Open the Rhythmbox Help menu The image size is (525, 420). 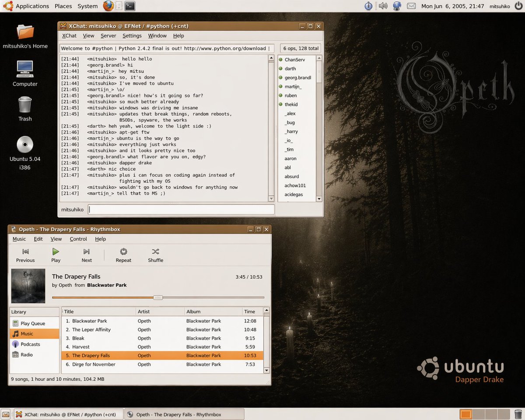(101, 239)
